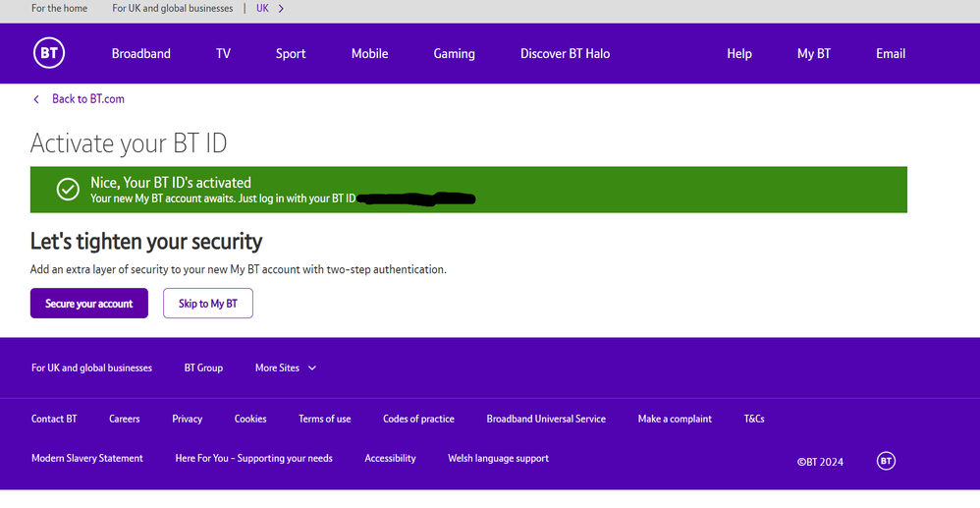The width and height of the screenshot is (980, 508).
Task: Click the back chevron beside Back to BT.com
Action: click(x=36, y=99)
